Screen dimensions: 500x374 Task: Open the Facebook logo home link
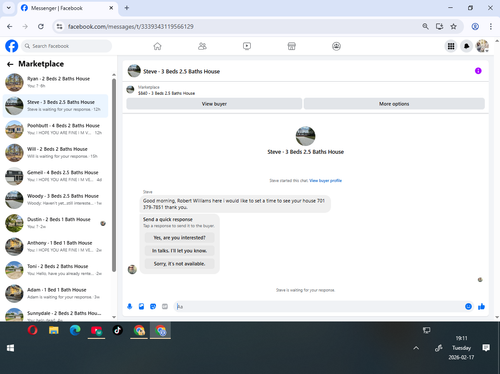[x=12, y=46]
